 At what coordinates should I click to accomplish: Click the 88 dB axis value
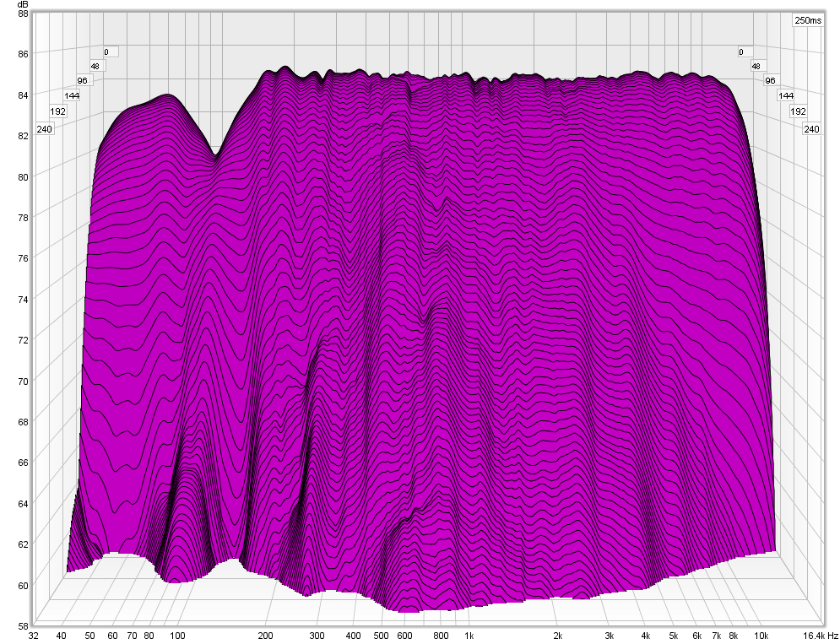(23, 14)
